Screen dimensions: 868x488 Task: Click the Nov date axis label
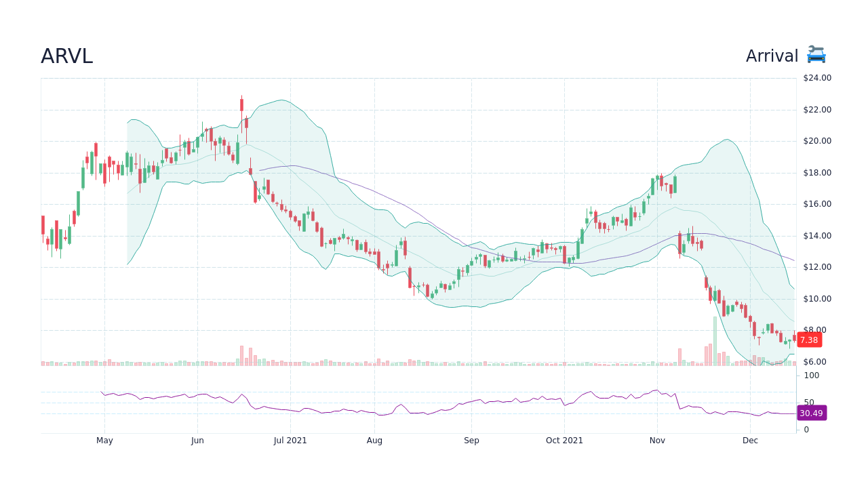[657, 441]
